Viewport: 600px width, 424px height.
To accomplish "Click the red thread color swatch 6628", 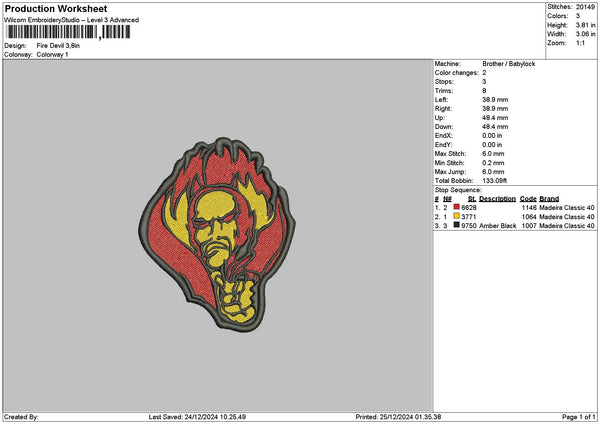I will click(x=456, y=207).
